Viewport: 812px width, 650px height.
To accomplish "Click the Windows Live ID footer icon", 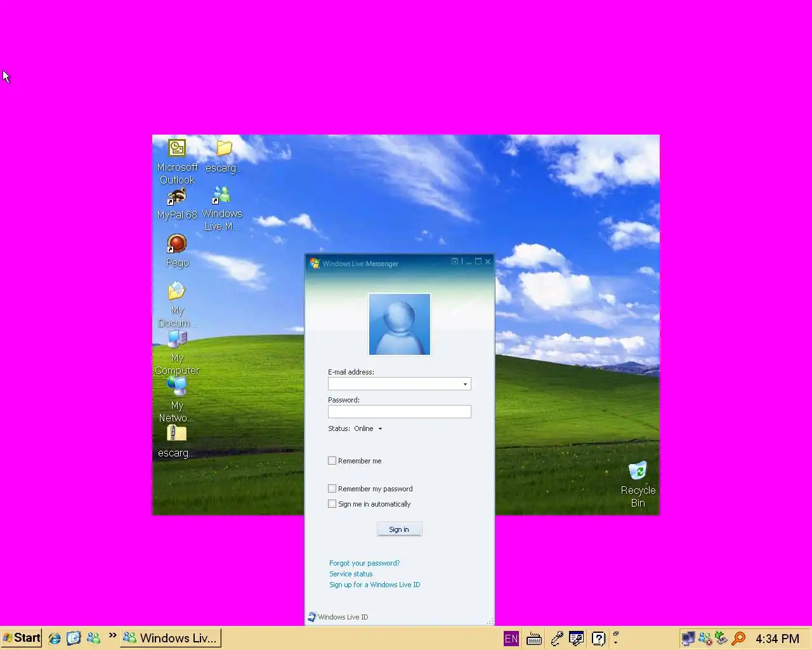I will point(312,616).
